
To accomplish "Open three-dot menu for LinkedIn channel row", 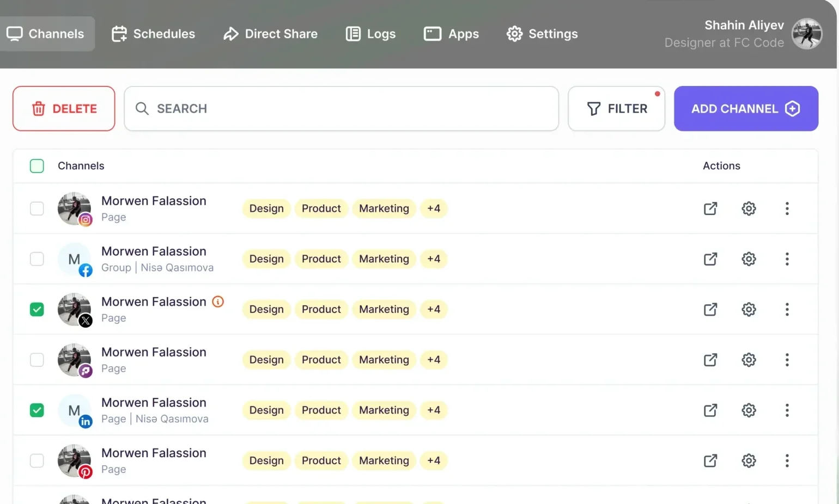I will click(787, 410).
